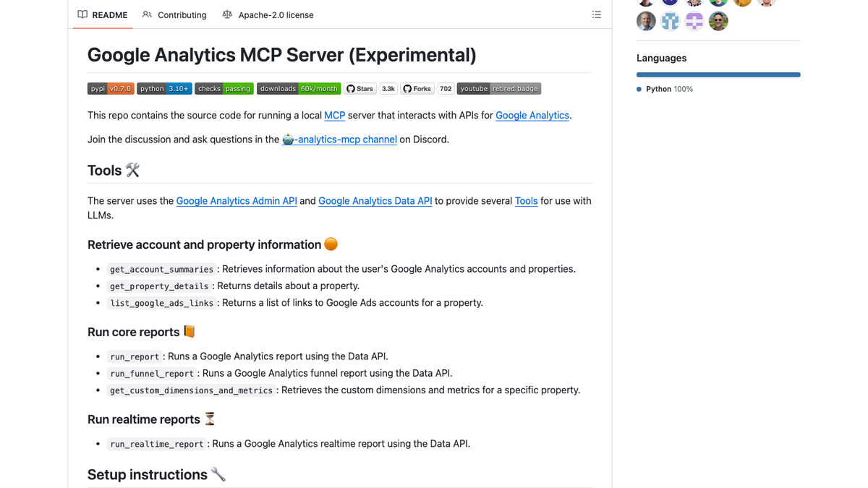Open the purple identicon contributor avatar
Screen dimensions: 868x488
click(x=694, y=21)
